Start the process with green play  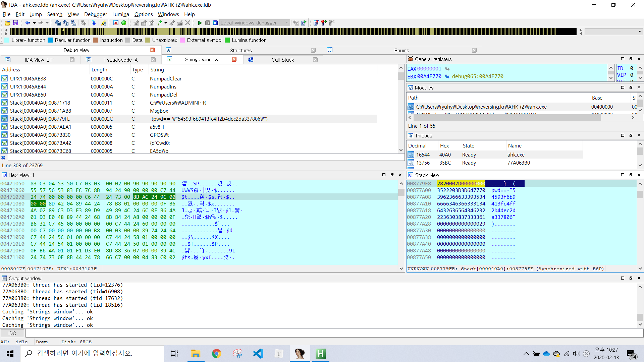(200, 23)
